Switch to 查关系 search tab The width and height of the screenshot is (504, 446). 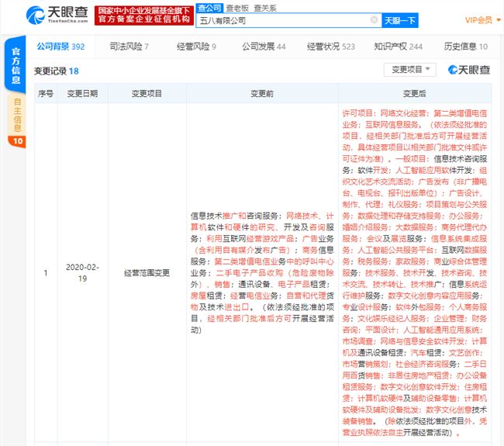[265, 8]
